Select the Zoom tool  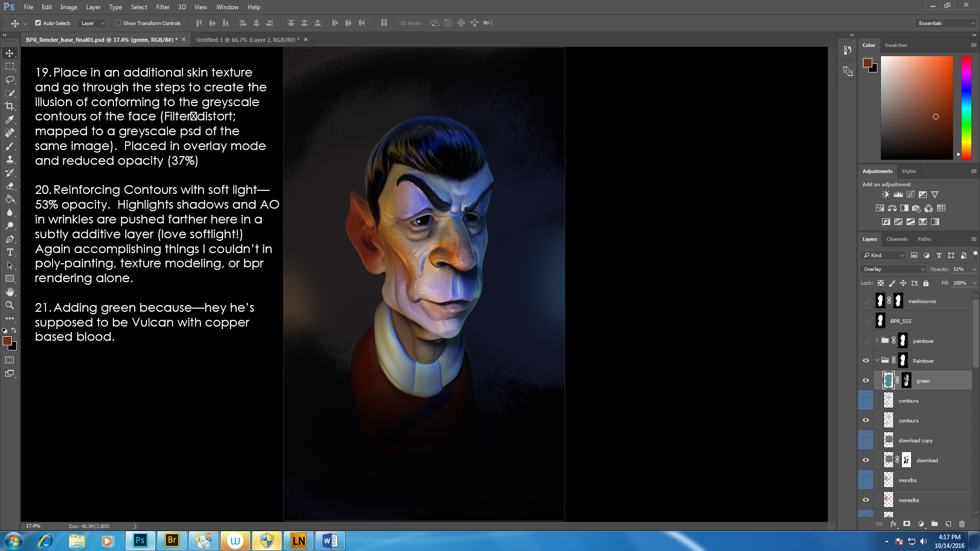10,305
